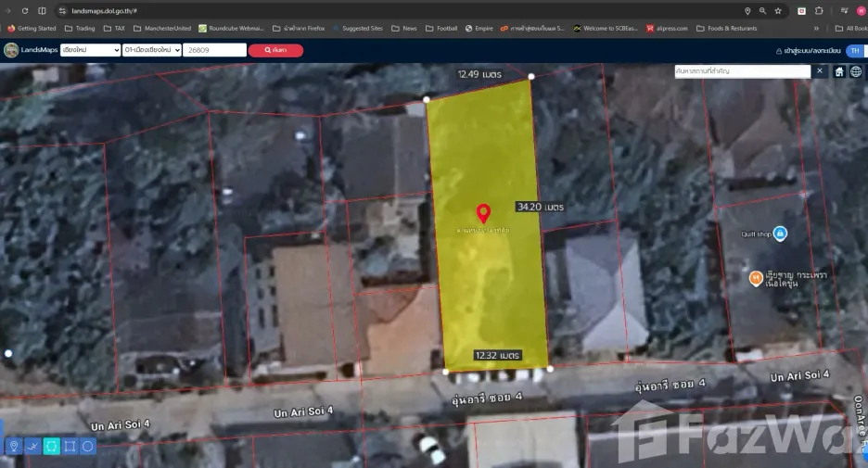
Task: Click the place search input field
Action: (x=742, y=70)
